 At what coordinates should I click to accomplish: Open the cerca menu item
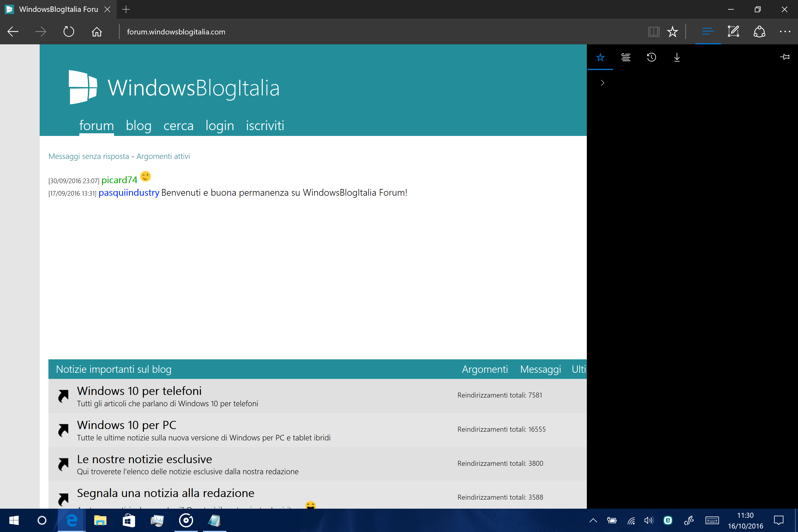[x=178, y=125]
